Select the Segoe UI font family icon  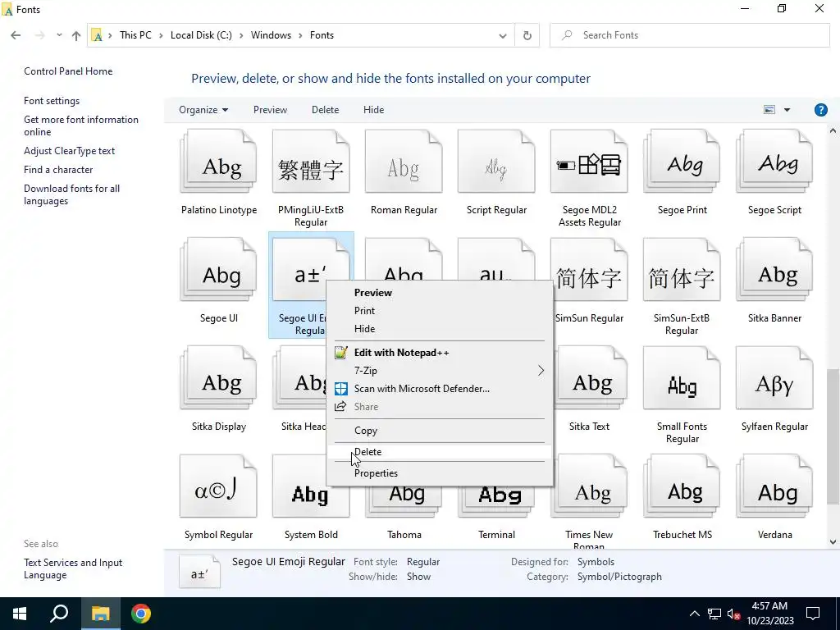[218, 270]
